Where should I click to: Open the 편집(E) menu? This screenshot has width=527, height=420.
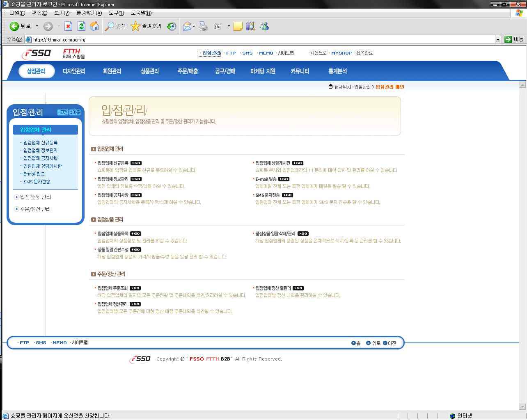tap(39, 13)
